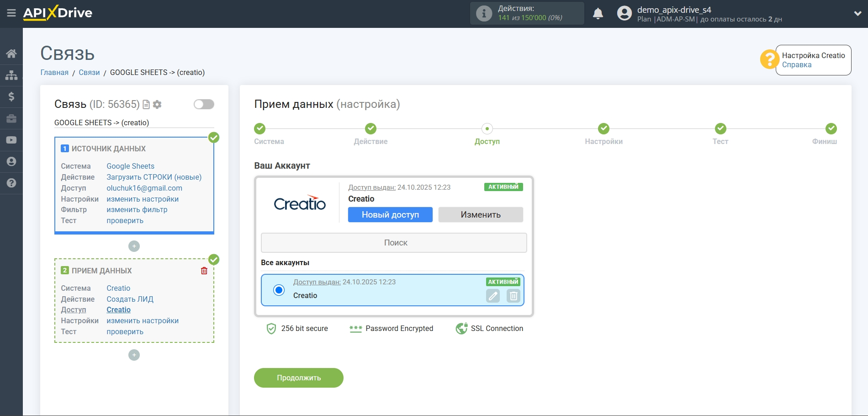The image size is (868, 416).
Task: Delete the Creatio account from list
Action: [x=513, y=296]
